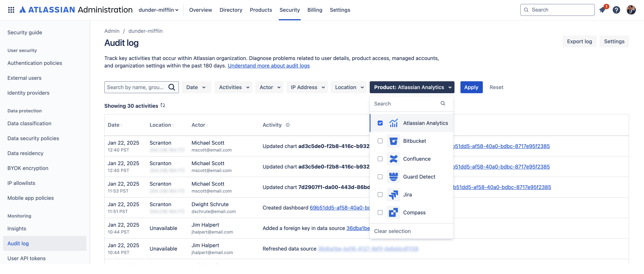
Task: Open the help question mark icon
Action: pyautogui.click(x=616, y=10)
